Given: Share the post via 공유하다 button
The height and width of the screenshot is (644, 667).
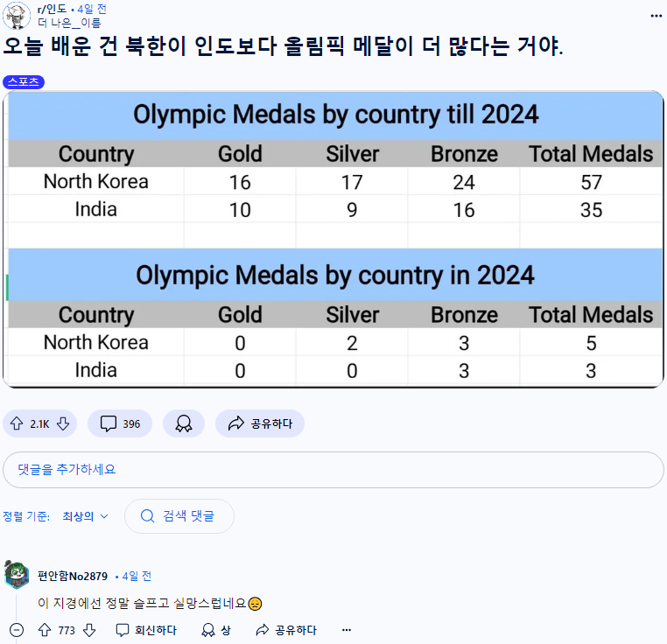Looking at the screenshot, I should click(260, 423).
